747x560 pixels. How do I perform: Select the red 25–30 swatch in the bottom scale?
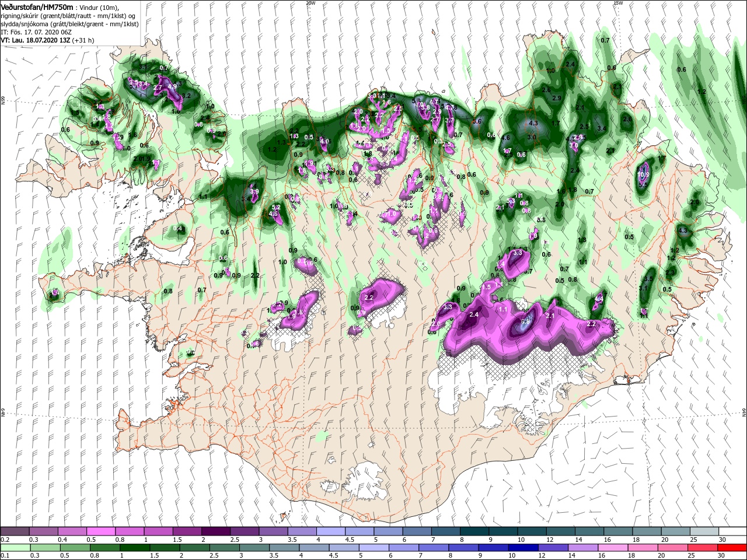[702, 548]
